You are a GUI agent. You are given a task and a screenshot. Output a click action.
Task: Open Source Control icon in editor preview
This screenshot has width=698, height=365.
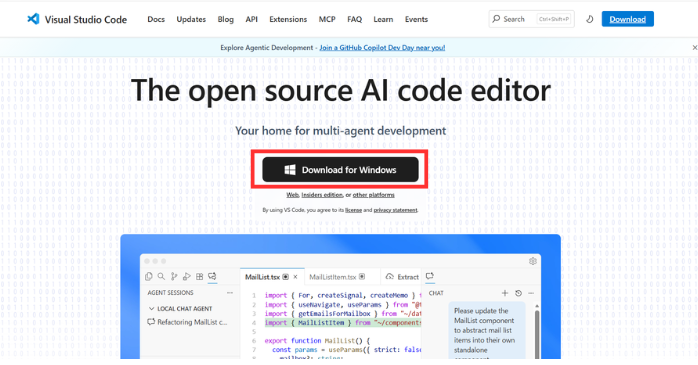[x=174, y=276]
